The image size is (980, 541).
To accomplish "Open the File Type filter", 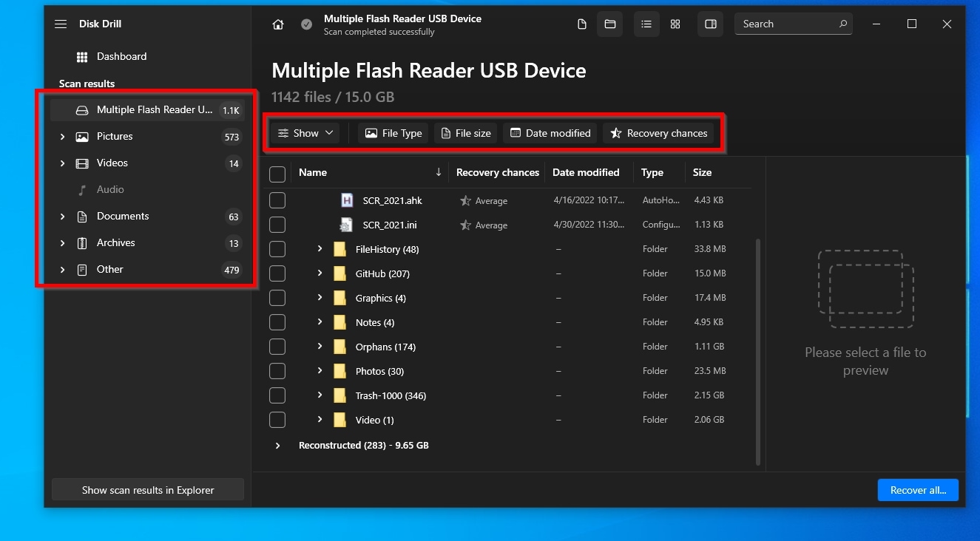I will click(393, 133).
